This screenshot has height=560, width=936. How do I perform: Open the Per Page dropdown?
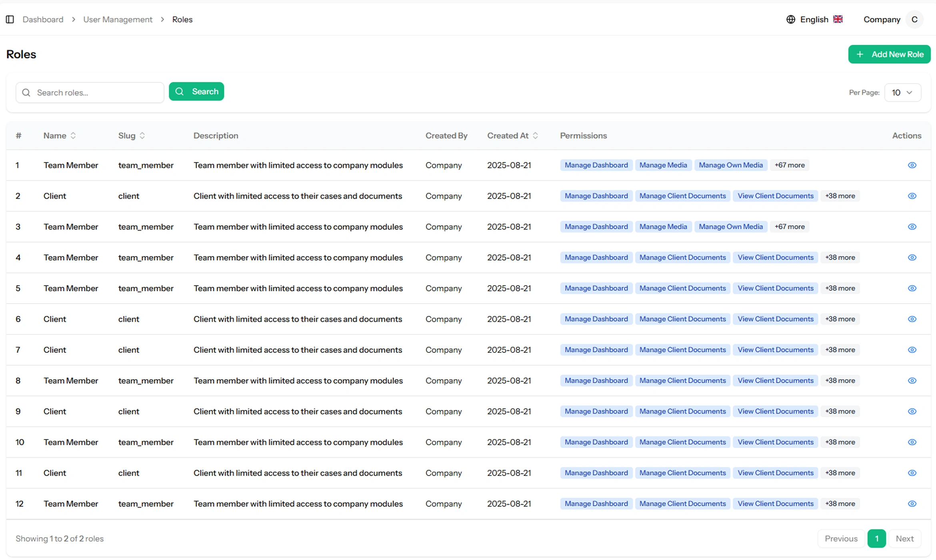[x=902, y=93]
